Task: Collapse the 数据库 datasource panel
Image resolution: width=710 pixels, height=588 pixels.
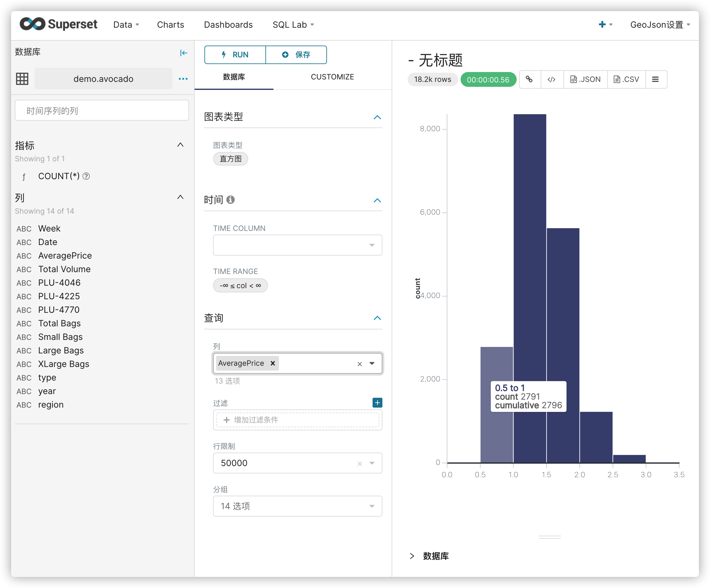Action: pyautogui.click(x=183, y=53)
